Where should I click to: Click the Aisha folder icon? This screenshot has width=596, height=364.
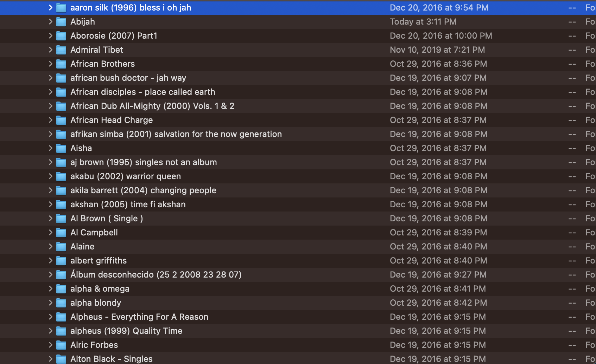(61, 148)
